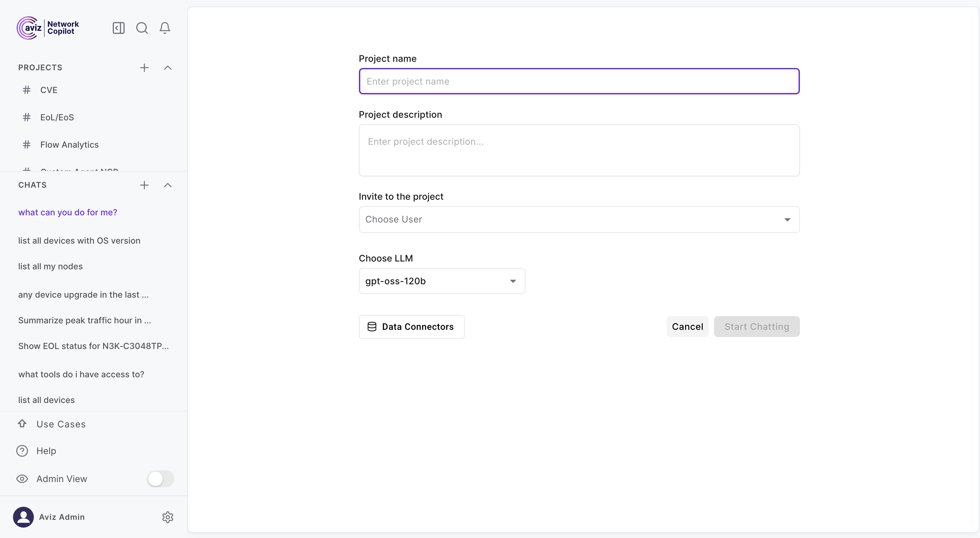Collapse the Chats section chevron
This screenshot has height=538, width=980.
(168, 185)
